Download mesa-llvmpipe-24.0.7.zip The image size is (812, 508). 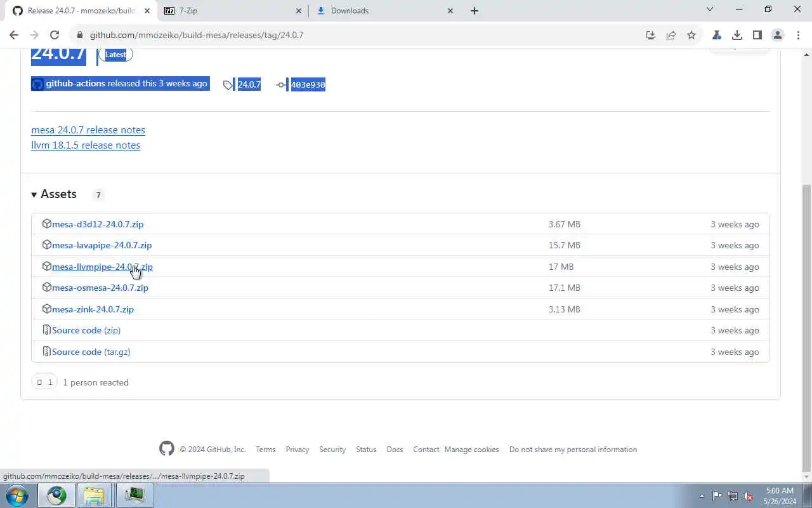(102, 267)
